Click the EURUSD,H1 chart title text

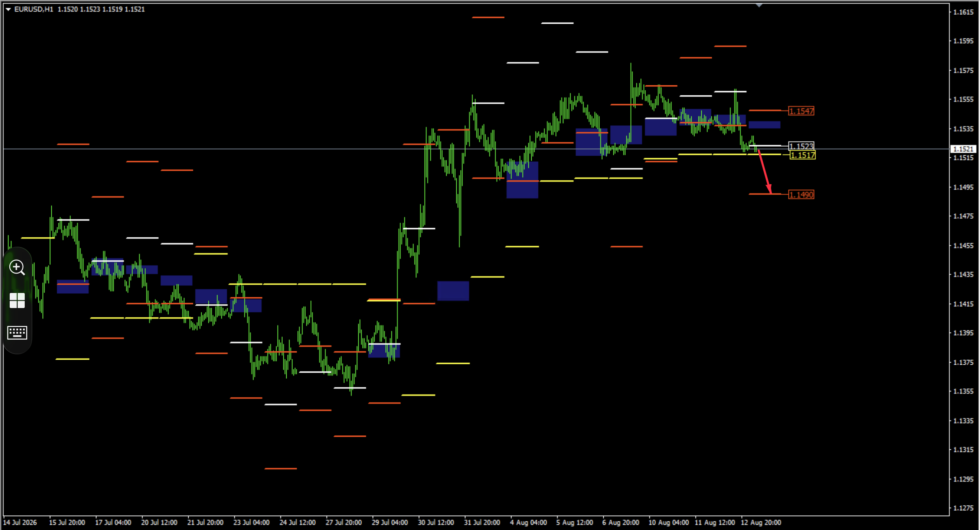click(34, 9)
